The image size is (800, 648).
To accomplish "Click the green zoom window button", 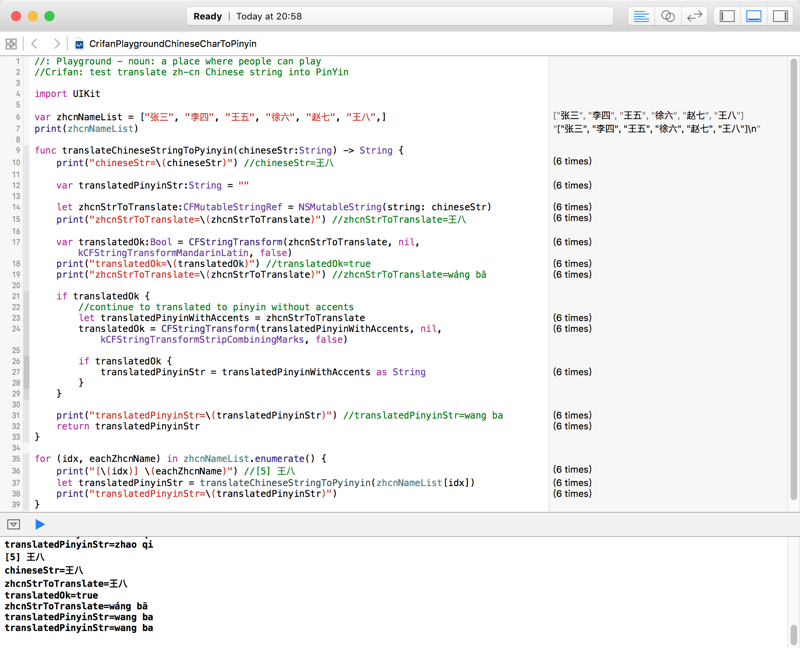I will (49, 16).
